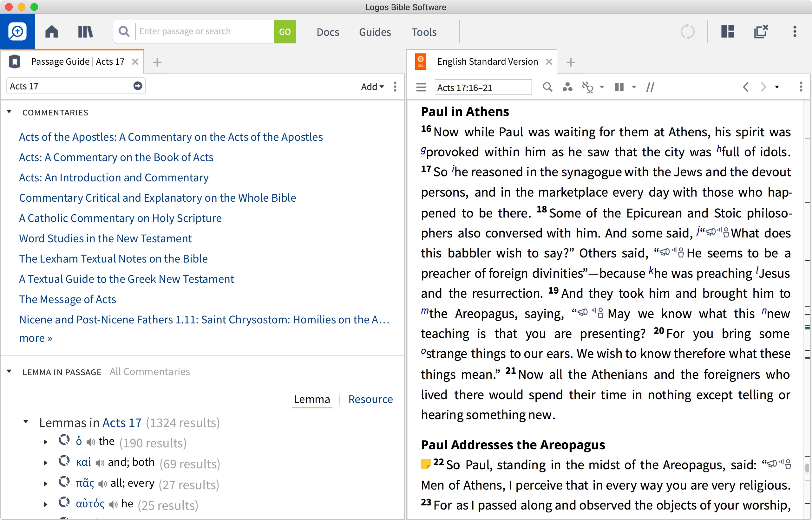This screenshot has height=520, width=812.
Task: Open the Library
Action: pos(85,32)
